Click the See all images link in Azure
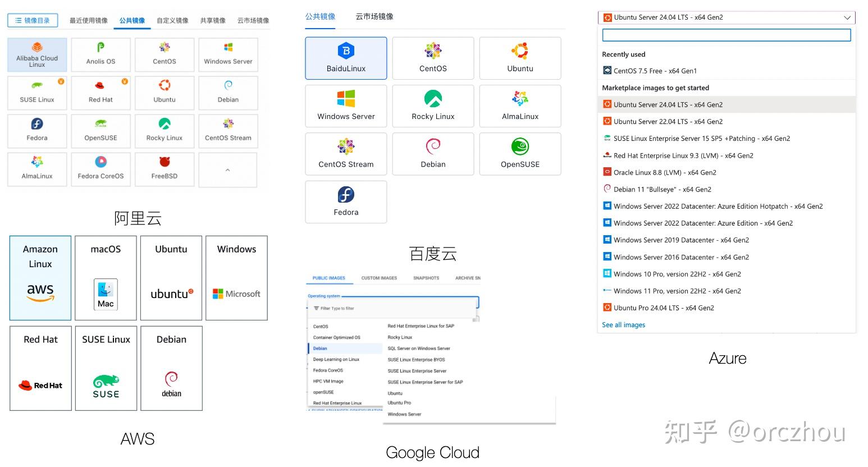 [623, 324]
